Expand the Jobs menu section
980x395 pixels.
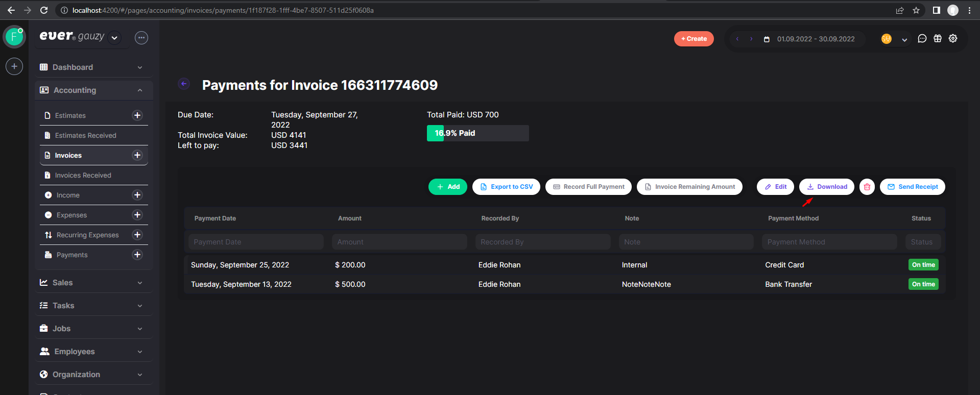pos(94,329)
